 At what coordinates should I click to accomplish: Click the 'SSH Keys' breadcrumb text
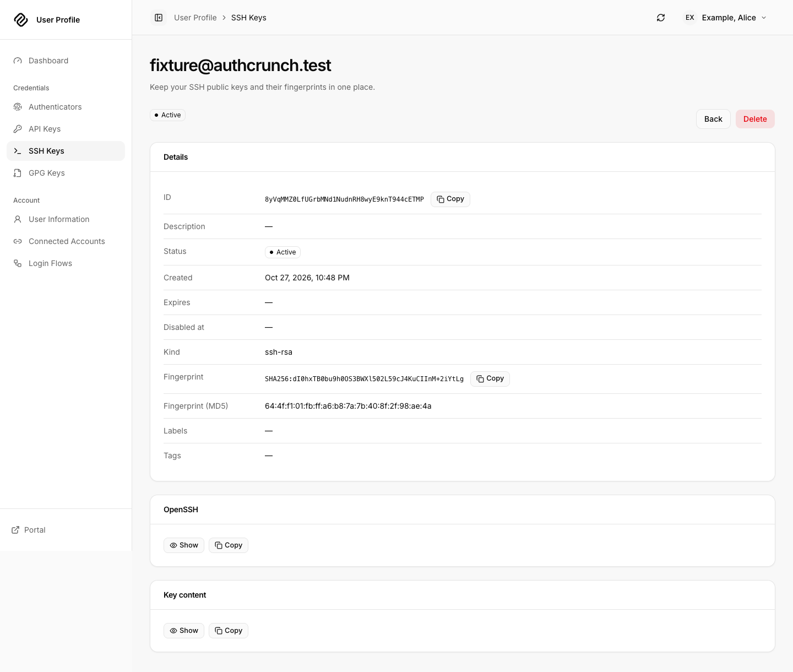click(249, 18)
